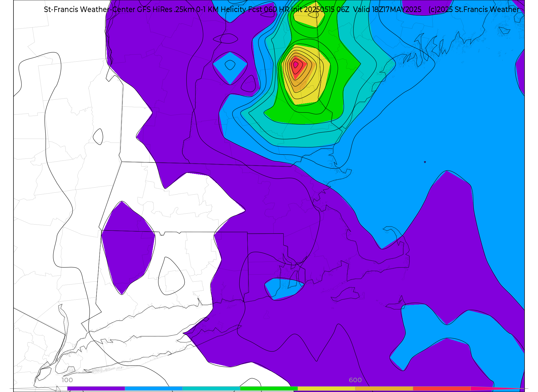The image size is (538, 392).
Task: Click the '(c)2025 St.Francis Weather' copyright text
Action: [x=474, y=10]
